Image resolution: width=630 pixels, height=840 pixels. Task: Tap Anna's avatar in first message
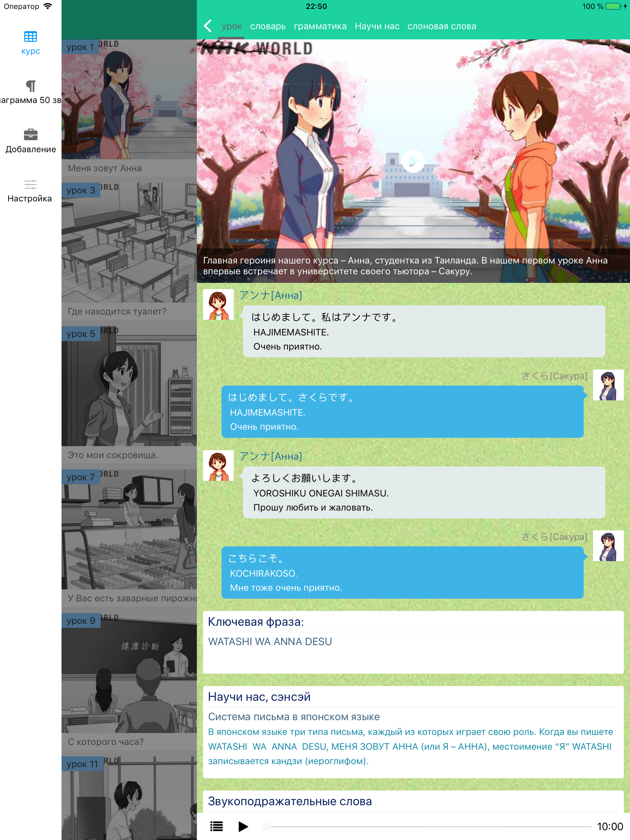click(218, 305)
